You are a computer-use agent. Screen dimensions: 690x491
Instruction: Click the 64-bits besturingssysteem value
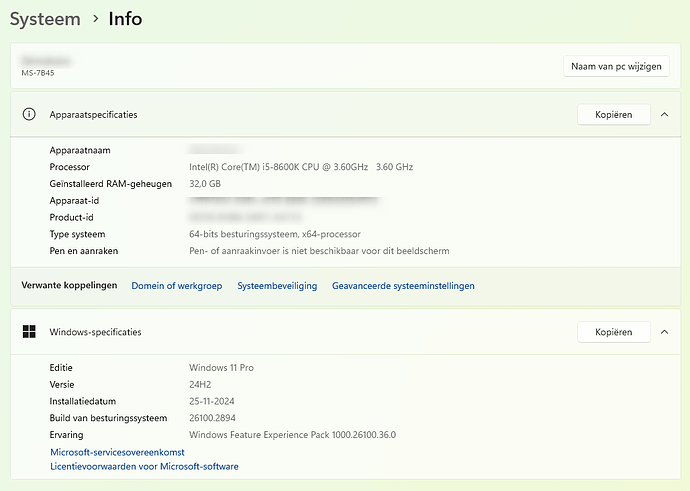point(275,234)
